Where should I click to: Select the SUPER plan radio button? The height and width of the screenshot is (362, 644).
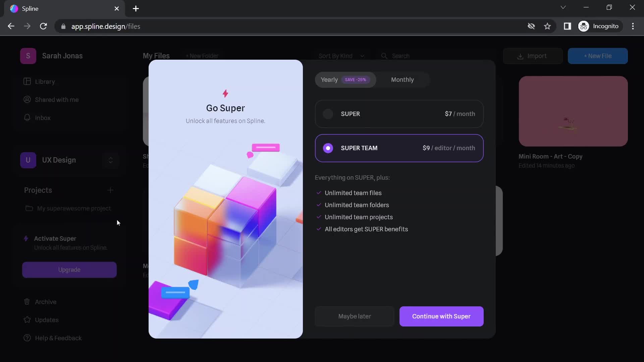328,114
